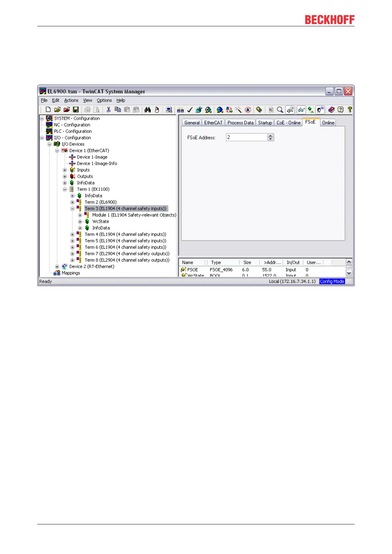The height and width of the screenshot is (554, 392).
Task: Select Term 4 (EL1904) tree item
Action: pos(125,234)
